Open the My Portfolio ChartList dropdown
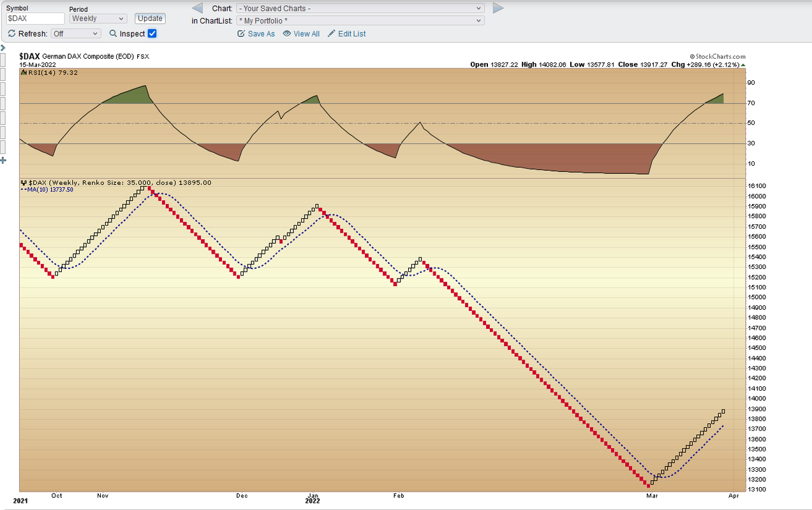This screenshot has height=510, width=812. pyautogui.click(x=360, y=20)
